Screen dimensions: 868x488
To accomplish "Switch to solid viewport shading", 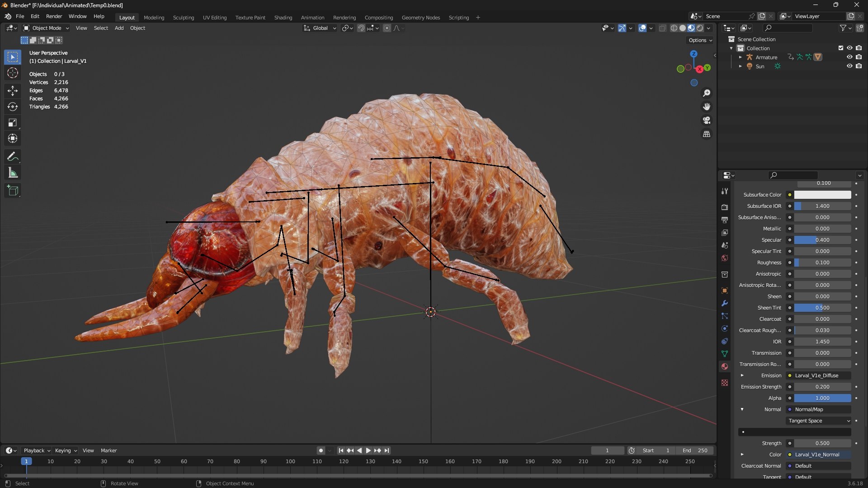I will pos(683,28).
